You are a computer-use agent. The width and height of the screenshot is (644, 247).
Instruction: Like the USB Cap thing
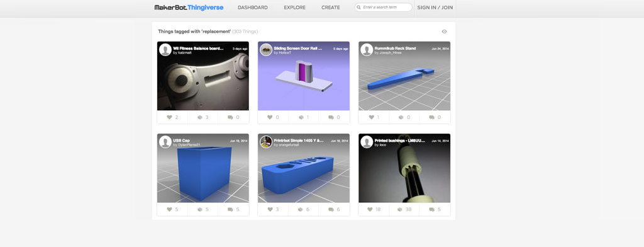click(169, 210)
